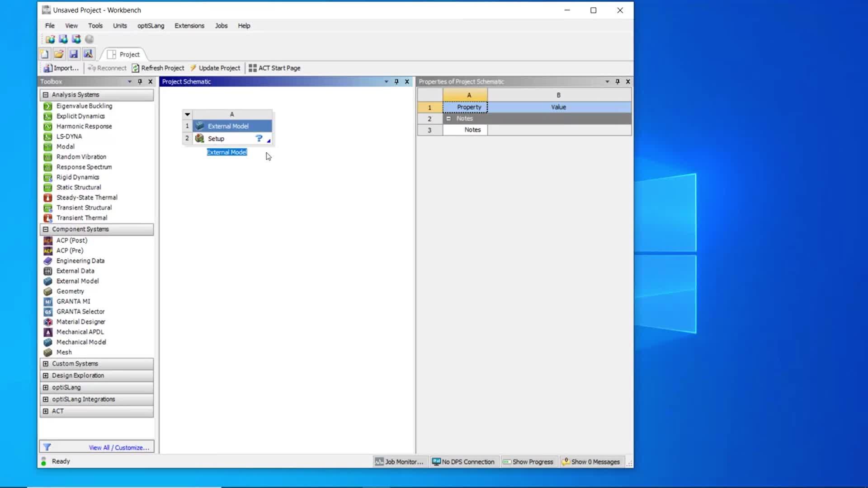
Task: Select Steady-State Thermal analysis system
Action: tap(86, 197)
